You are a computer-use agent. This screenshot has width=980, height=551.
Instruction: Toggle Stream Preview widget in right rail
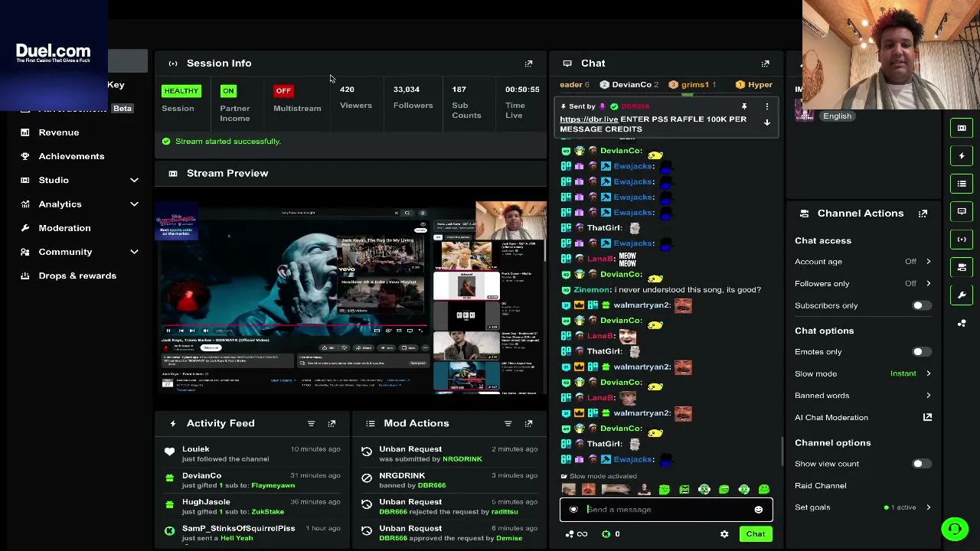click(962, 128)
